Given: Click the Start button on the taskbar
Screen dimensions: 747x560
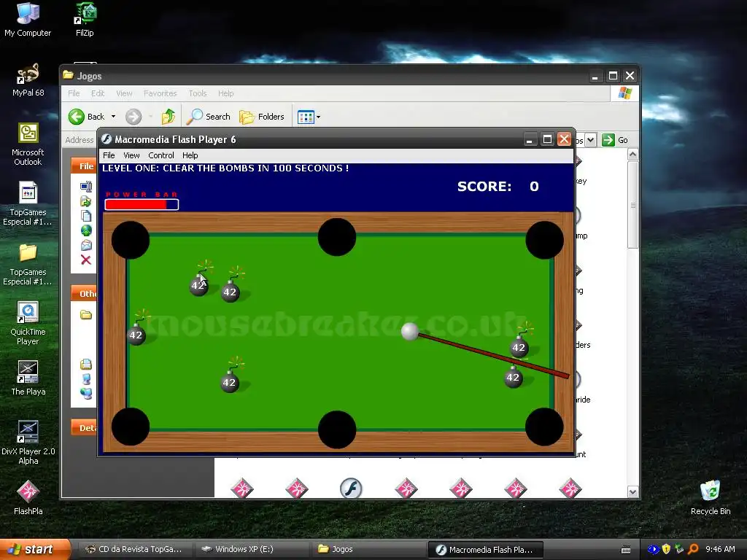Looking at the screenshot, I should 35,549.
